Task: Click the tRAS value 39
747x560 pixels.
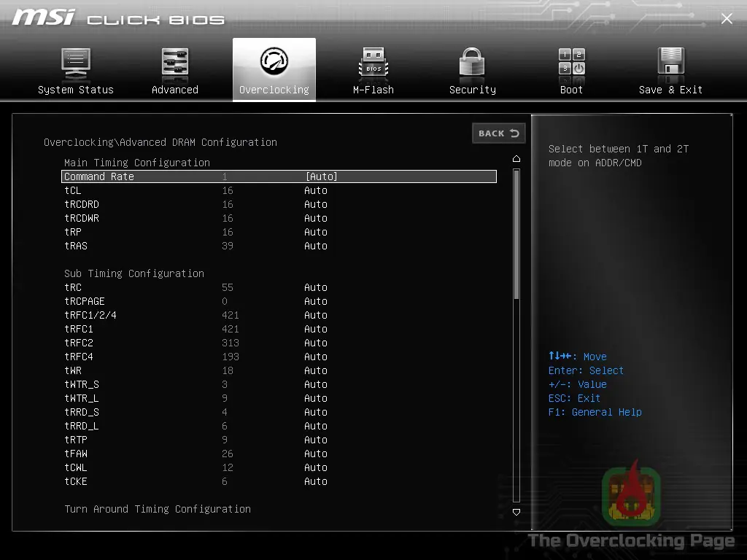Action: pyautogui.click(x=228, y=246)
